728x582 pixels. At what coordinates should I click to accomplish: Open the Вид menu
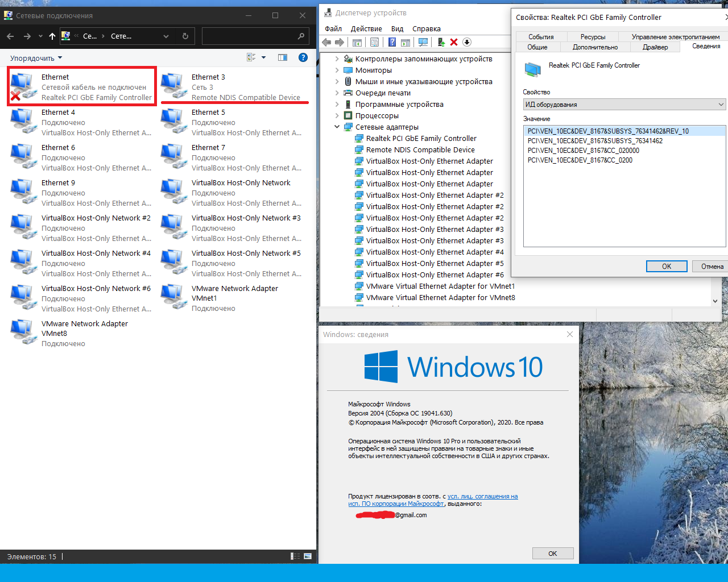point(397,28)
